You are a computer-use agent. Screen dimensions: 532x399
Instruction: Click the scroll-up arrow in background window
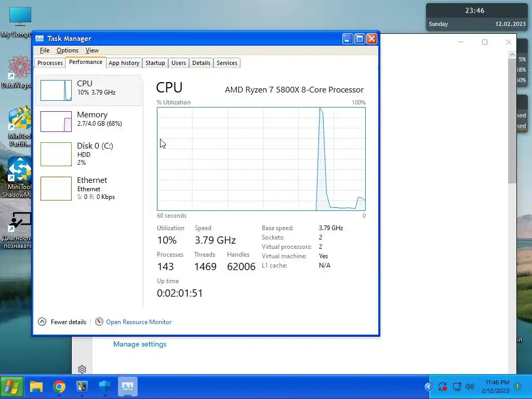click(512, 54)
